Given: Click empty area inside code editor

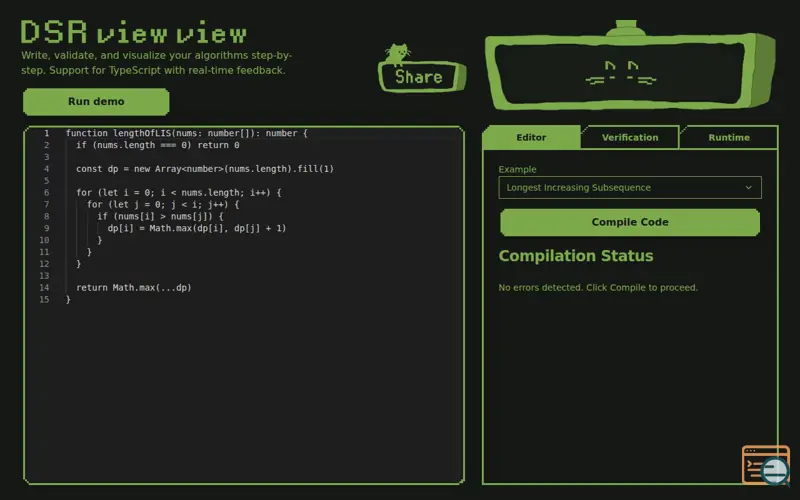Looking at the screenshot, I should pyautogui.click(x=244, y=393).
